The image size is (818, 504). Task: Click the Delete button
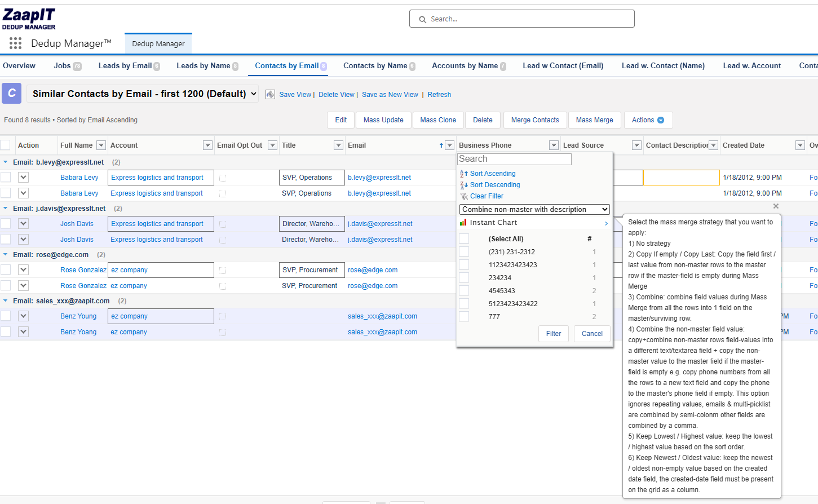pos(483,120)
